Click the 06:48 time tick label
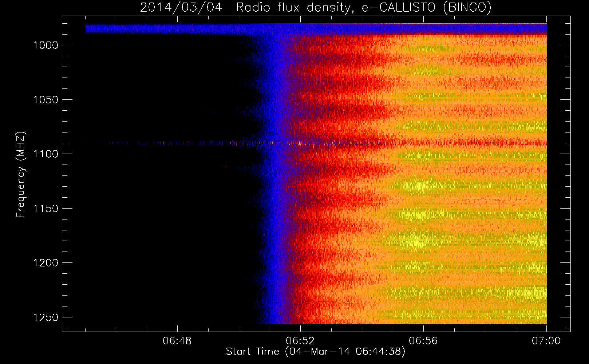The height and width of the screenshot is (364, 589). 177,341
